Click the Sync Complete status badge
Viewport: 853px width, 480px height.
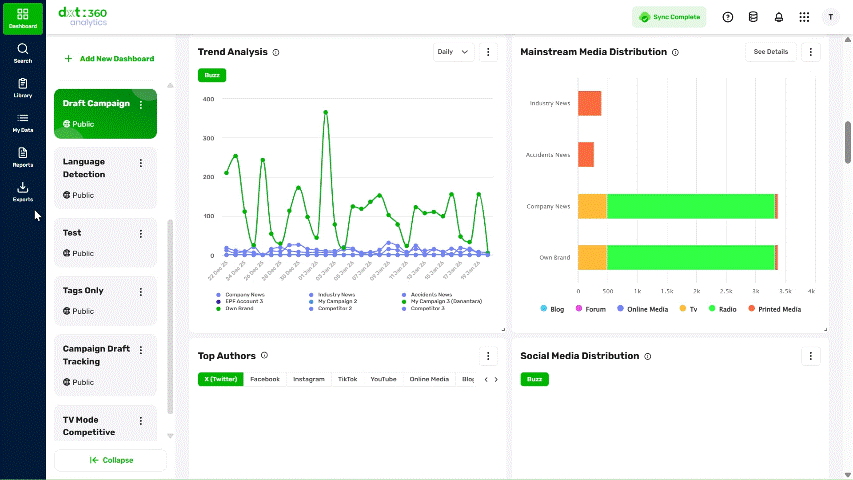pos(669,17)
